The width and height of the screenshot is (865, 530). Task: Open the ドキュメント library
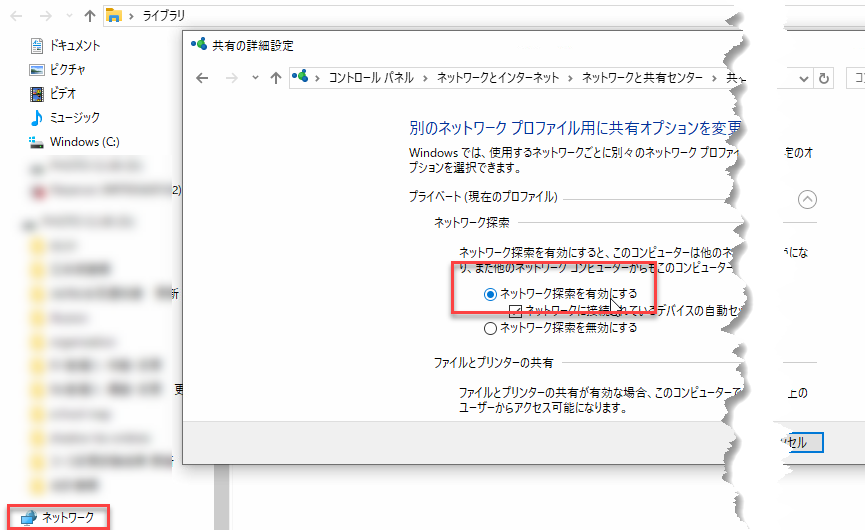coord(74,46)
